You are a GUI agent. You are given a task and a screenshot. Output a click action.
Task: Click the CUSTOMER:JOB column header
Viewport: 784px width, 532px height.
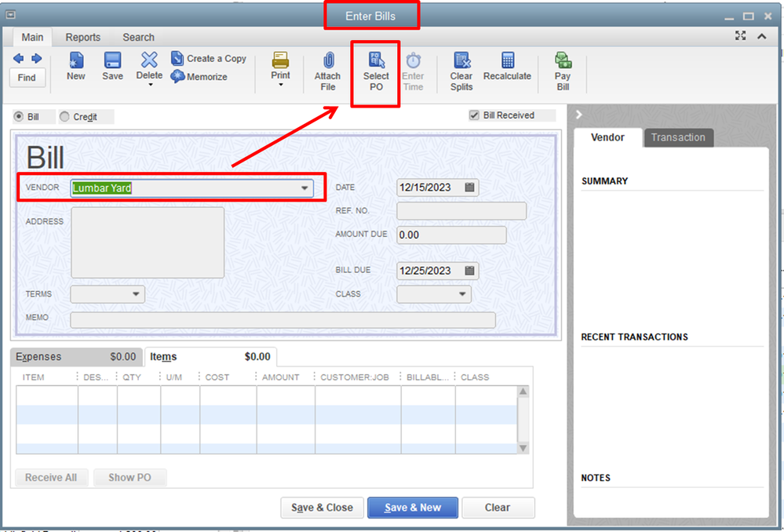[355, 377]
